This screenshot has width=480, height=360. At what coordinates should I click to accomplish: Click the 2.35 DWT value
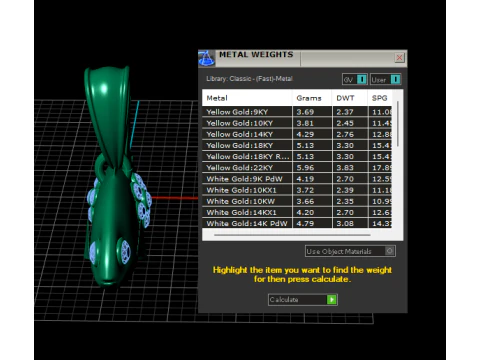(x=345, y=201)
